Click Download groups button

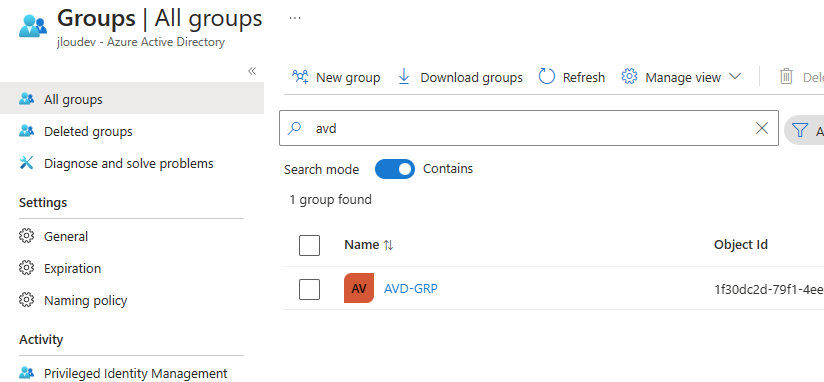[460, 77]
